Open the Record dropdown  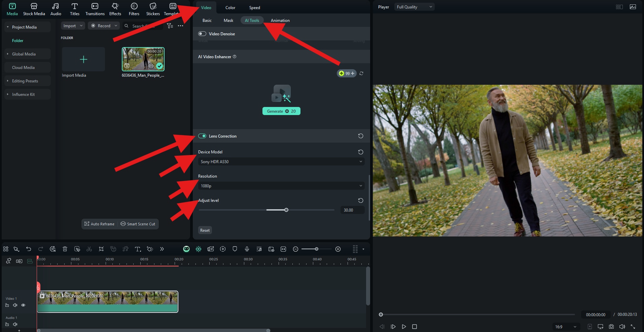coord(104,26)
